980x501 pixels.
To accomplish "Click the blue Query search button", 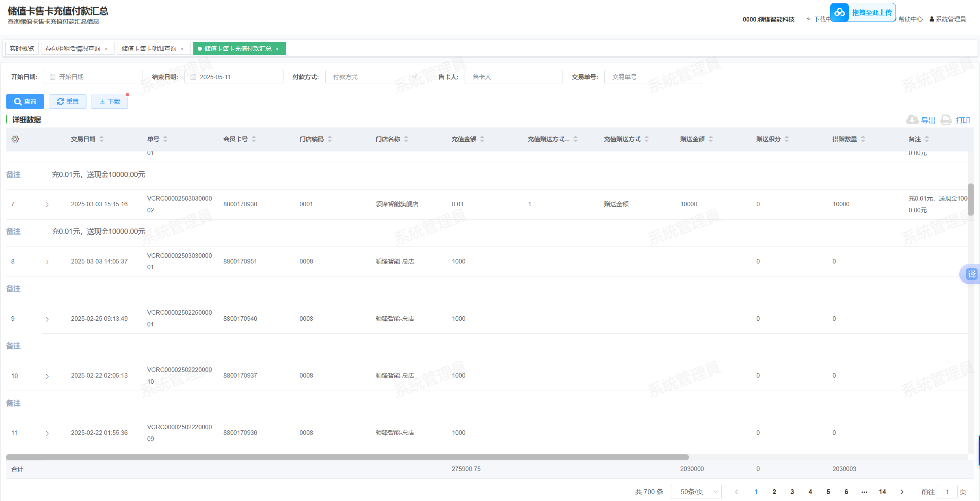I will coord(25,101).
